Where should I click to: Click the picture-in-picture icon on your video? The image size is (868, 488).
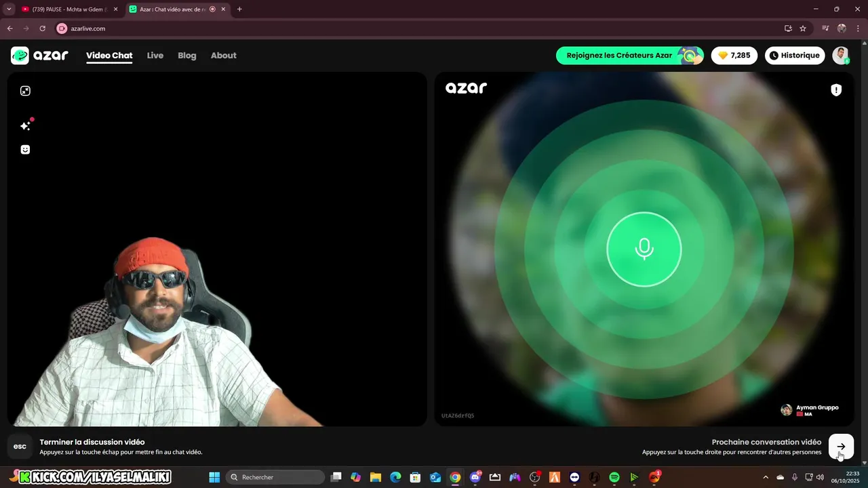point(25,91)
